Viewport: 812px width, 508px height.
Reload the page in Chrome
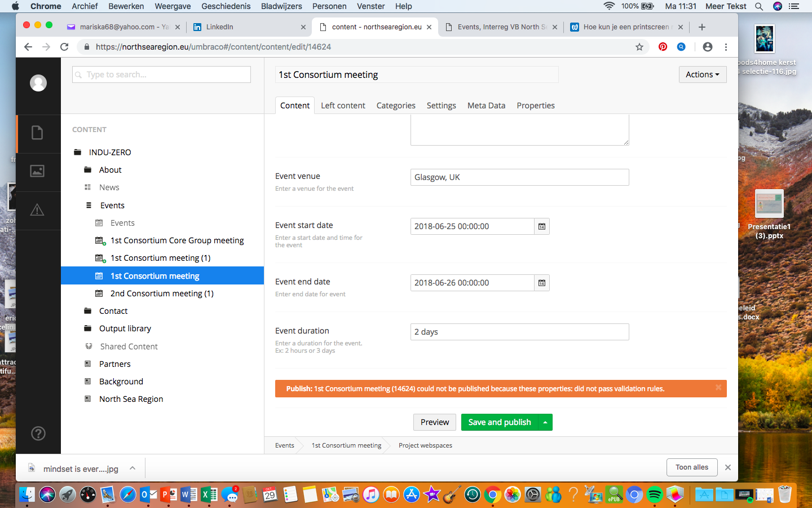(x=64, y=47)
